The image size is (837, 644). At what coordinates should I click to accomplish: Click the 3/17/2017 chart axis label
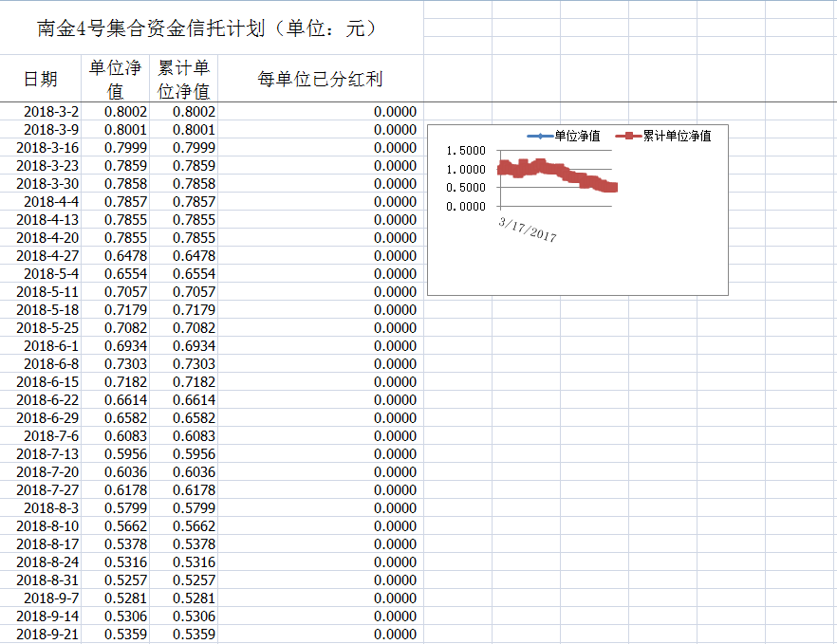[528, 230]
